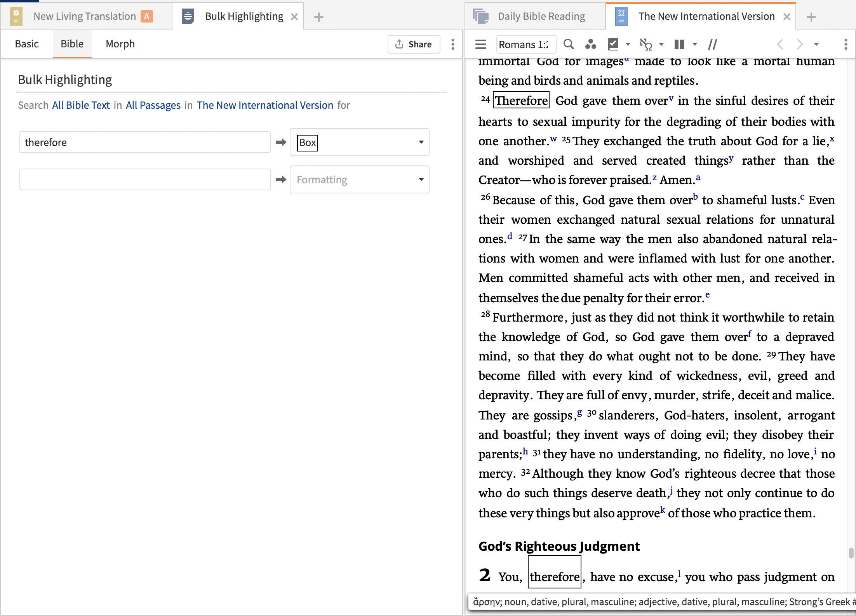856x616 pixels.
Task: Click the Daily Bible Reading layout icon
Action: click(x=481, y=16)
